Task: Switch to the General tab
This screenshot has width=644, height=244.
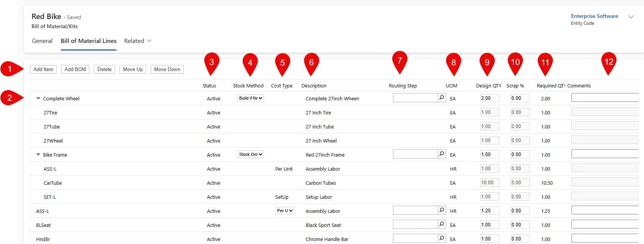Action: coord(42,41)
